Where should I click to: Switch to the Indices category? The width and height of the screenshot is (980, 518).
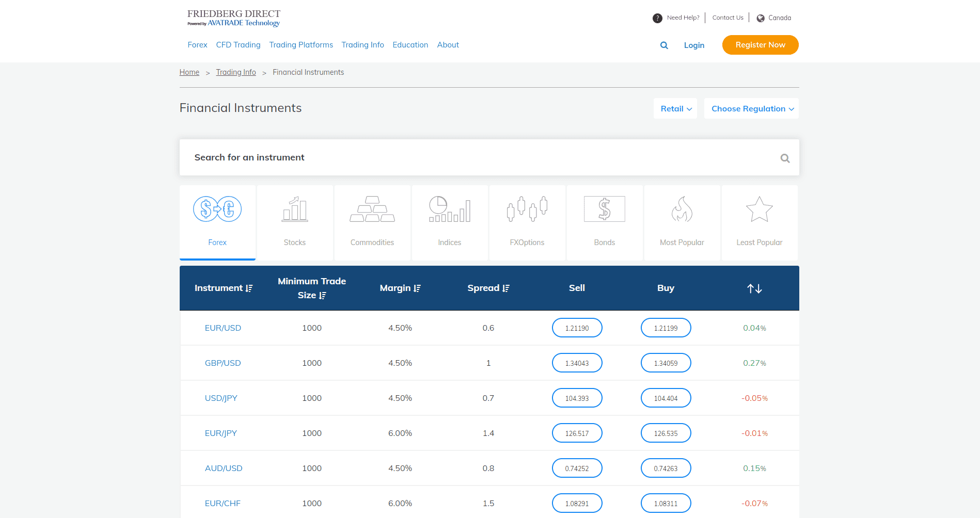pyautogui.click(x=449, y=223)
